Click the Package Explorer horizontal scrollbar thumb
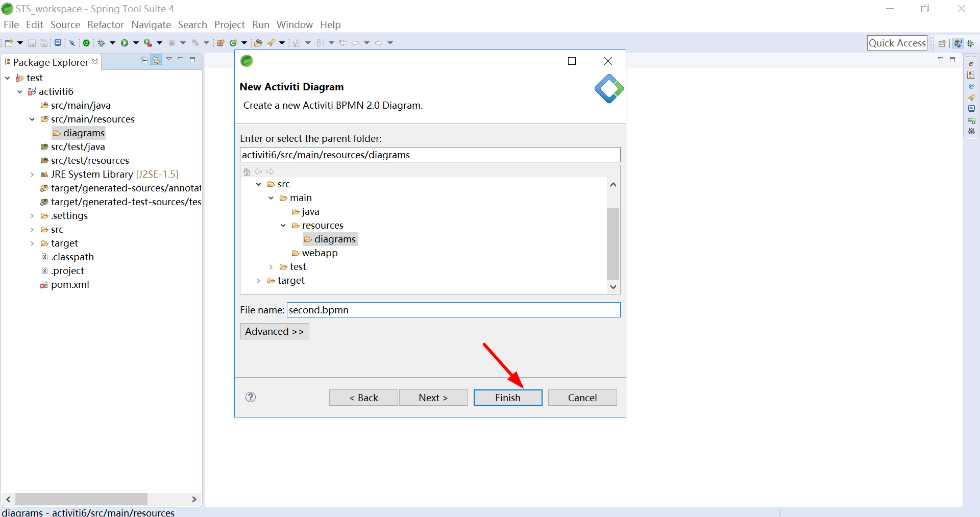980x517 pixels. click(x=81, y=499)
